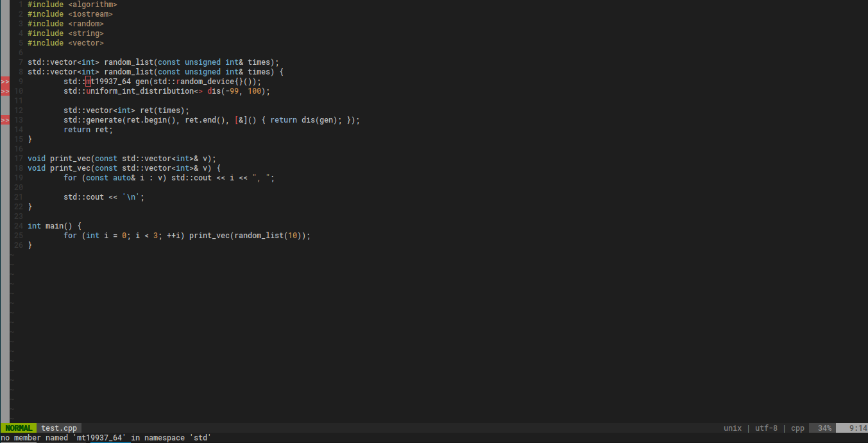Click the closing brace on line 15
Screen dimensions: 868x443
[30, 139]
